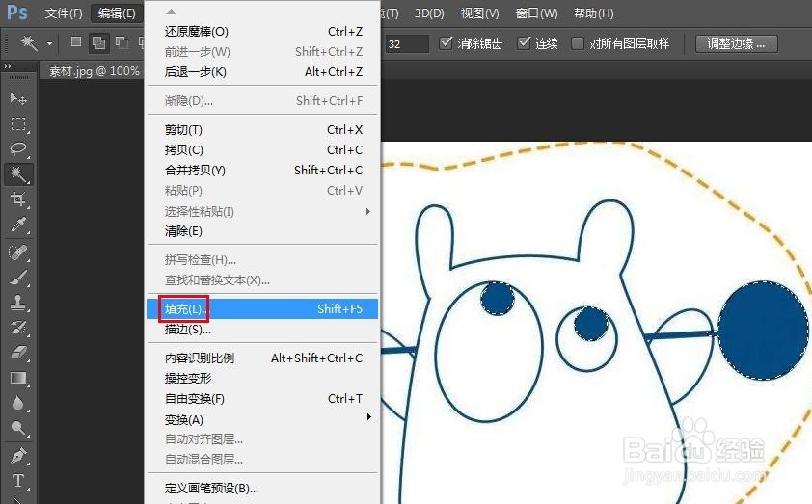Viewport: 812px width, 504px height.
Task: Select the Eyedropper tool
Action: 18,225
